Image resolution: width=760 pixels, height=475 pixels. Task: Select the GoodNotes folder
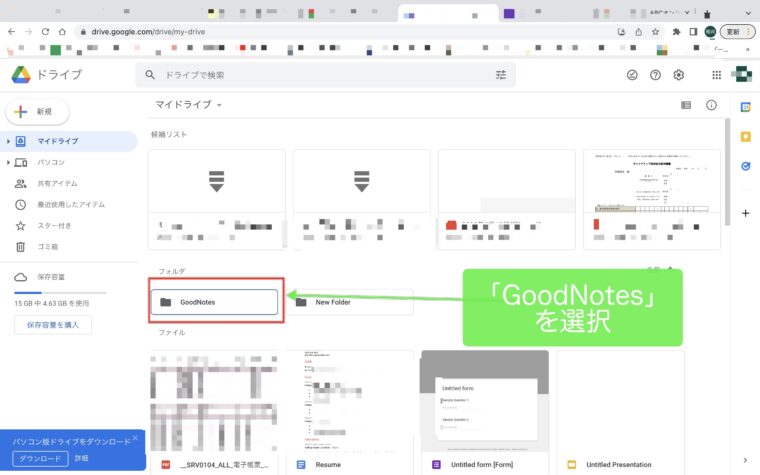pyautogui.click(x=214, y=302)
